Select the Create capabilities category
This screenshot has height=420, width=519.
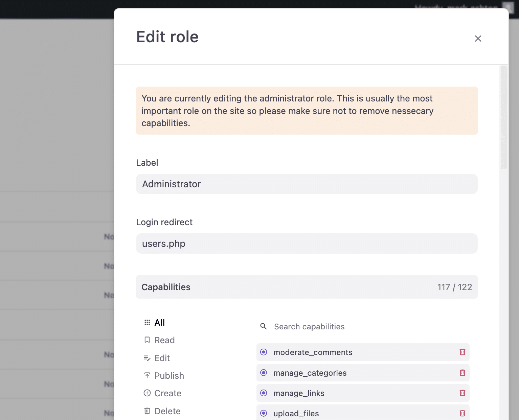pyautogui.click(x=163, y=393)
